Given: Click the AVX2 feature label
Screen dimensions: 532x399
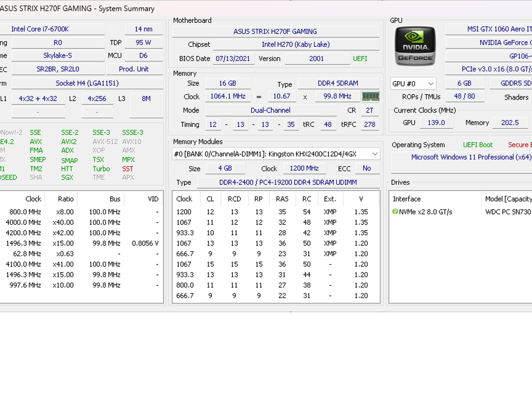Looking at the screenshot, I should click(69, 142).
